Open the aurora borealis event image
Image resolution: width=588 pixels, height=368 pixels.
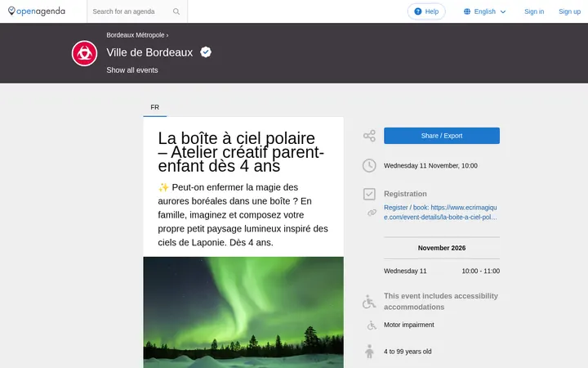(x=243, y=312)
